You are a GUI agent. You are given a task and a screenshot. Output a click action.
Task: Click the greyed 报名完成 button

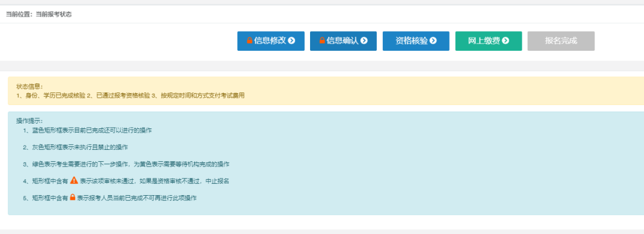click(561, 41)
